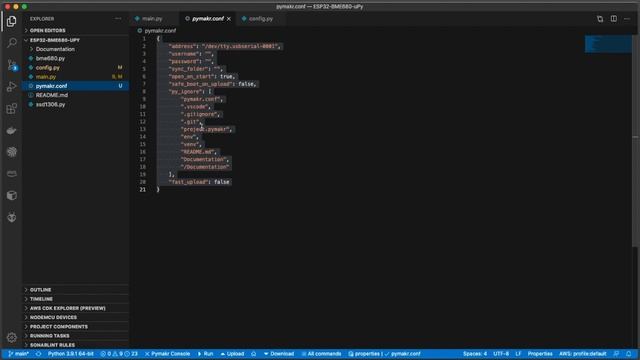Change indentation via Spaces: 4
Screen dimensions: 640x360
[x=475, y=354]
